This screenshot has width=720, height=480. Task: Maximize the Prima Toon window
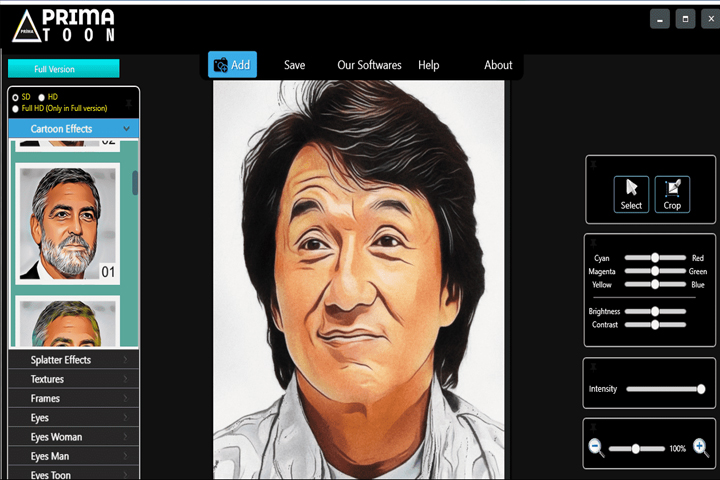[x=685, y=20]
